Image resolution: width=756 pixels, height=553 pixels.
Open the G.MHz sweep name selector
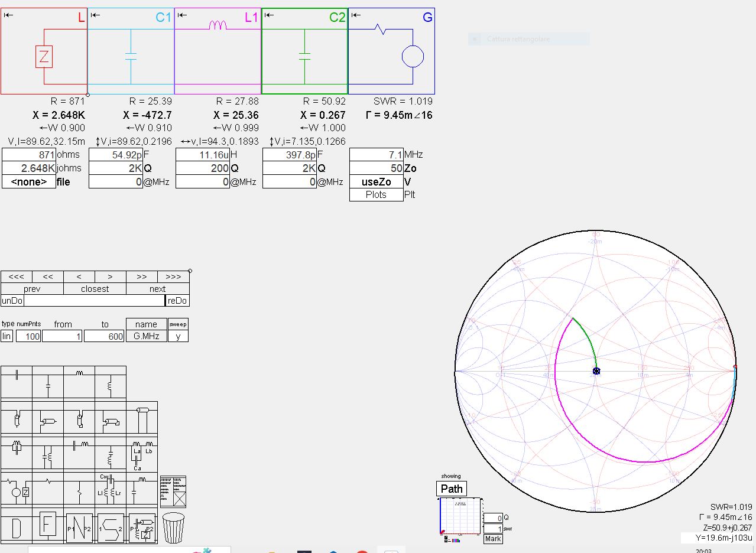(x=146, y=336)
